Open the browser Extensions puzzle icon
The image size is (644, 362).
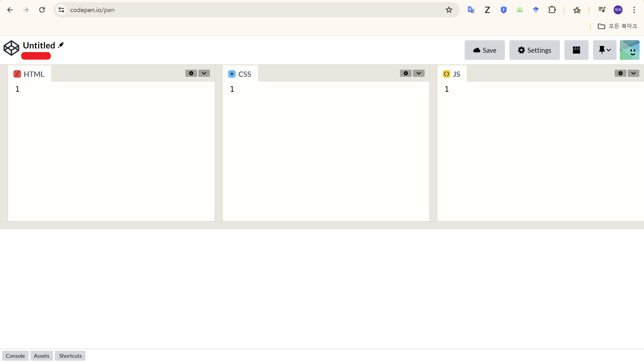tap(552, 10)
